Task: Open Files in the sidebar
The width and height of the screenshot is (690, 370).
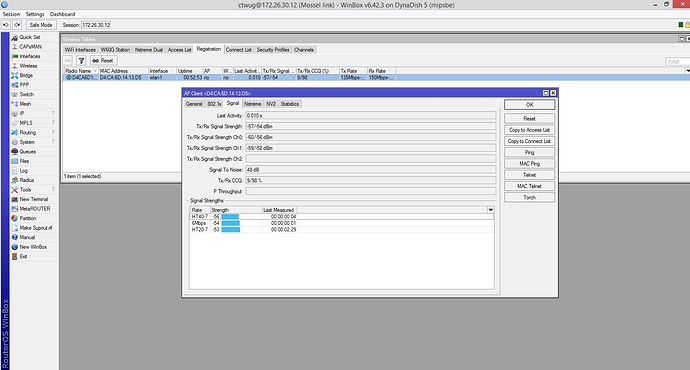Action: point(24,161)
